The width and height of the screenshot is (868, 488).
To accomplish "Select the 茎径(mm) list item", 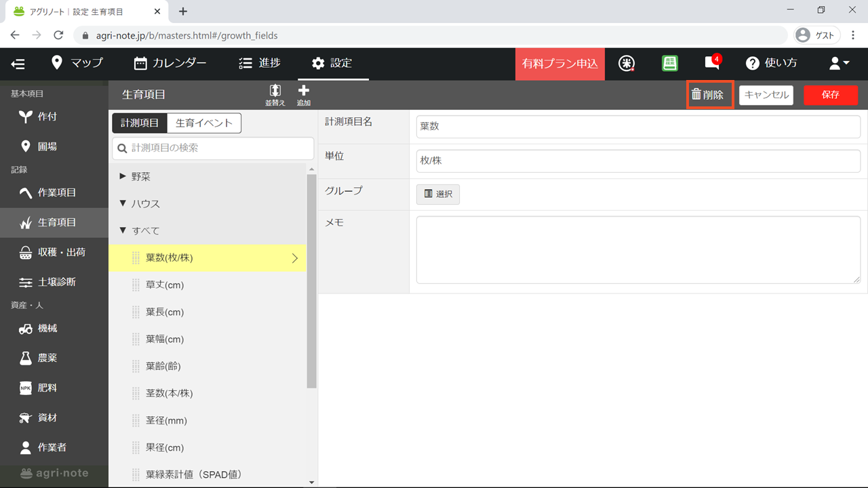I will pyautogui.click(x=208, y=420).
